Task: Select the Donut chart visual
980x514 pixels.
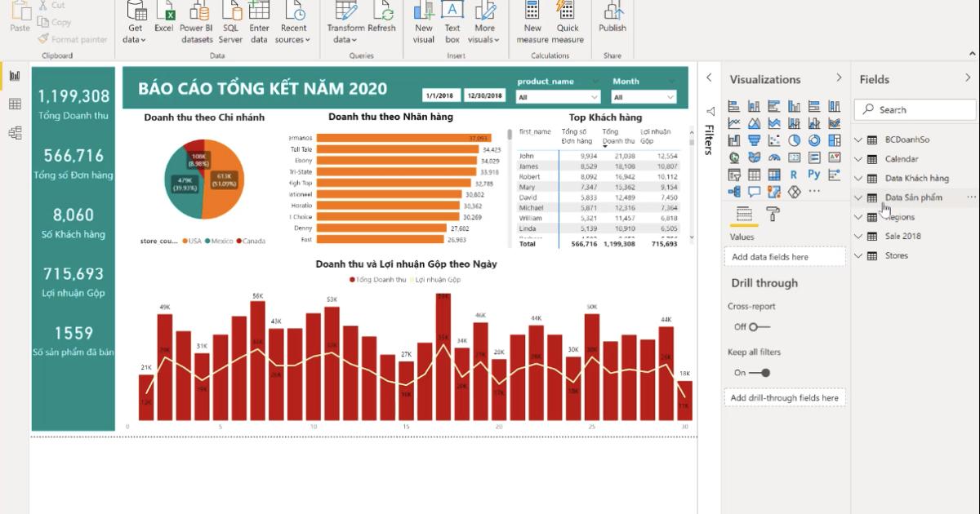Action: [814, 140]
